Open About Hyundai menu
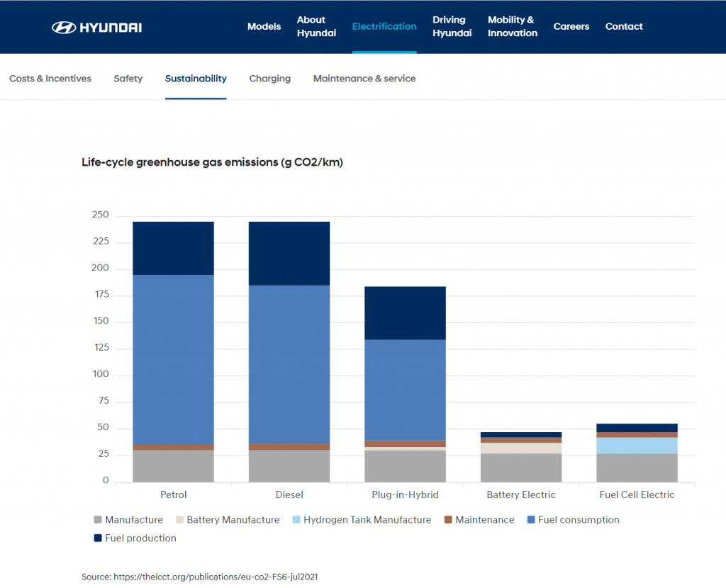This screenshot has height=588, width=726. pyautogui.click(x=316, y=27)
